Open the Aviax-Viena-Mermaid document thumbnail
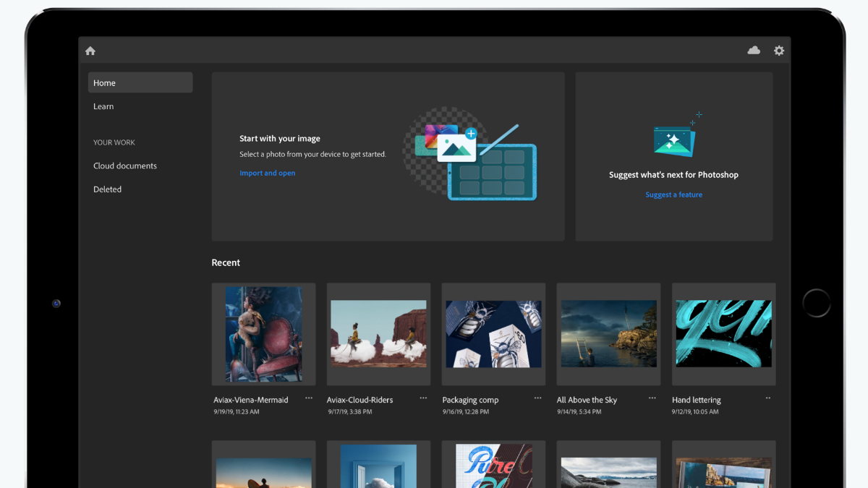The image size is (868, 488). pos(263,333)
